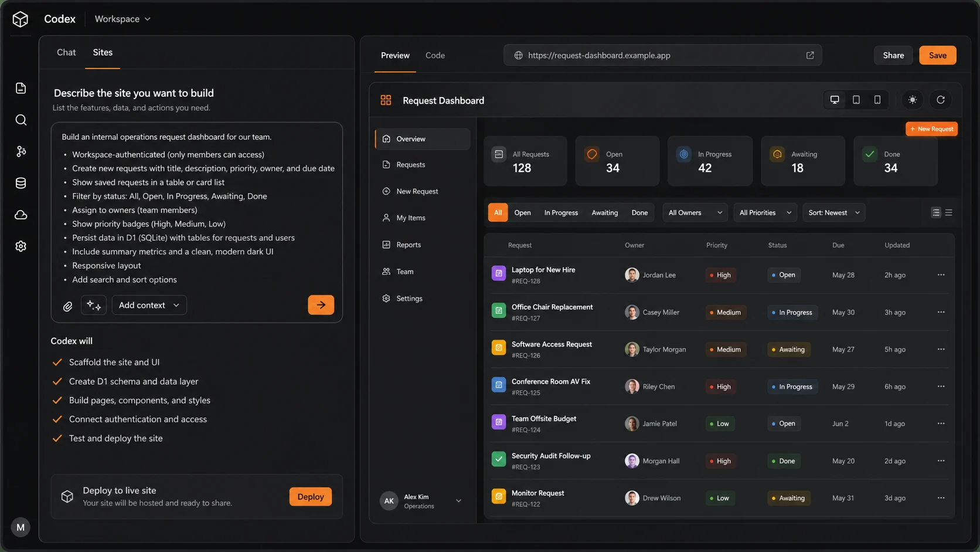Toggle light theme sun icon

913,100
